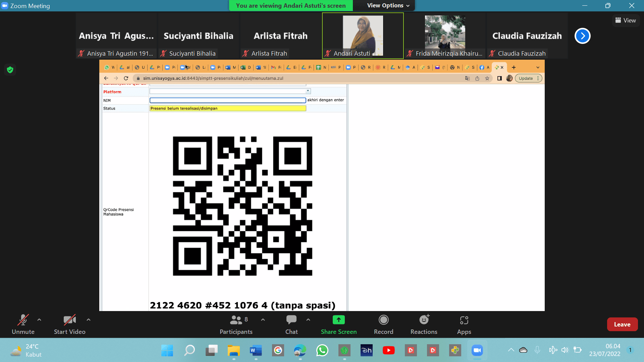The width and height of the screenshot is (644, 362).
Task: Select Claudia Fauzizah participant tile
Action: coord(527,36)
